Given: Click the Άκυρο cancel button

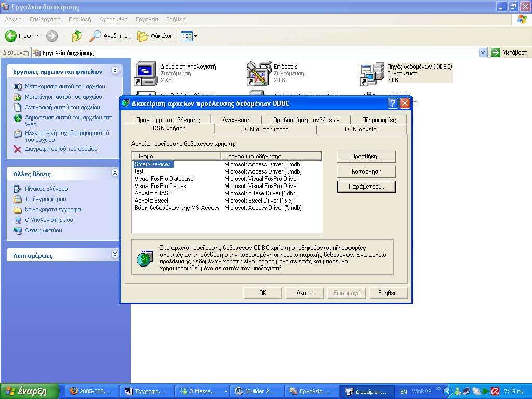Looking at the screenshot, I should (x=304, y=293).
